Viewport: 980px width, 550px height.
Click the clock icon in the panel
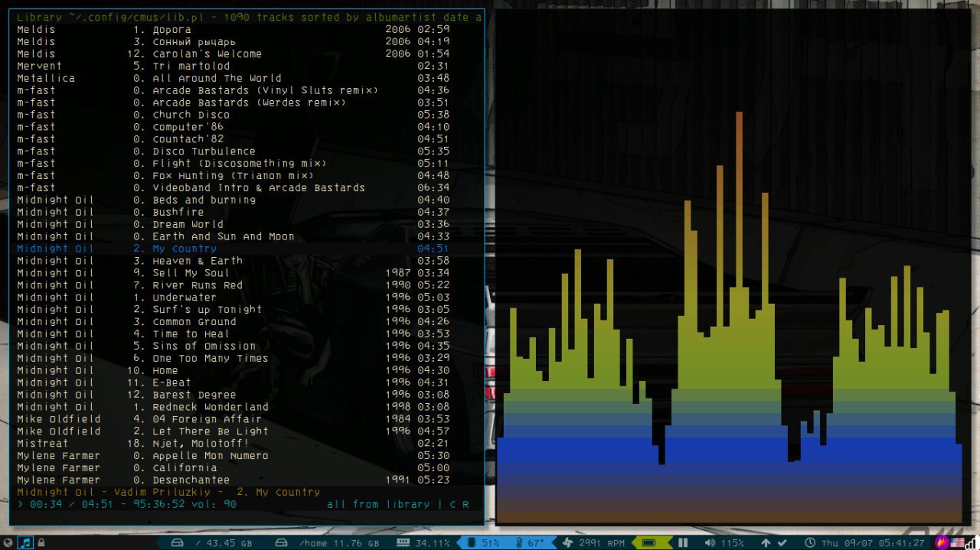coord(810,542)
